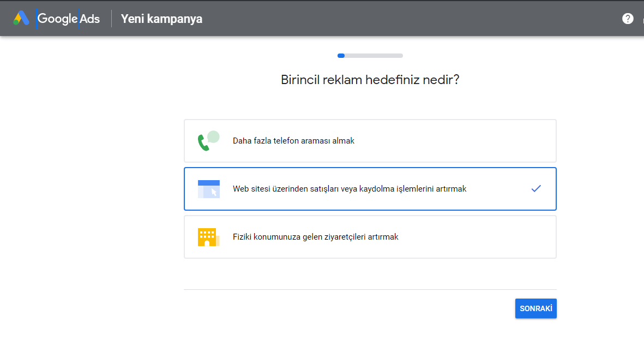Click the Google Ads wordmark text
The image size is (644, 351).
click(69, 19)
